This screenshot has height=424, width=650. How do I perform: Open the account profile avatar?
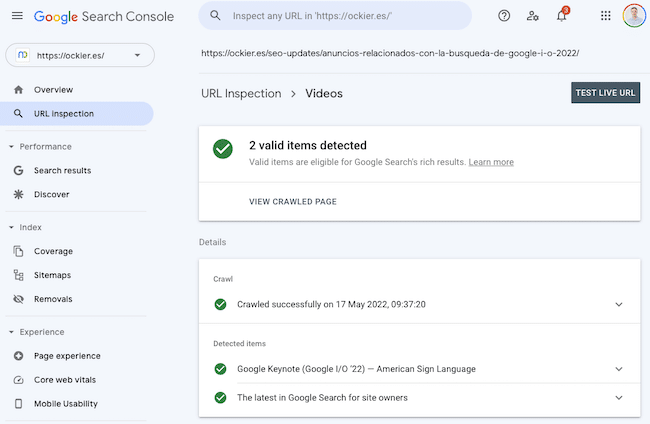pos(634,16)
